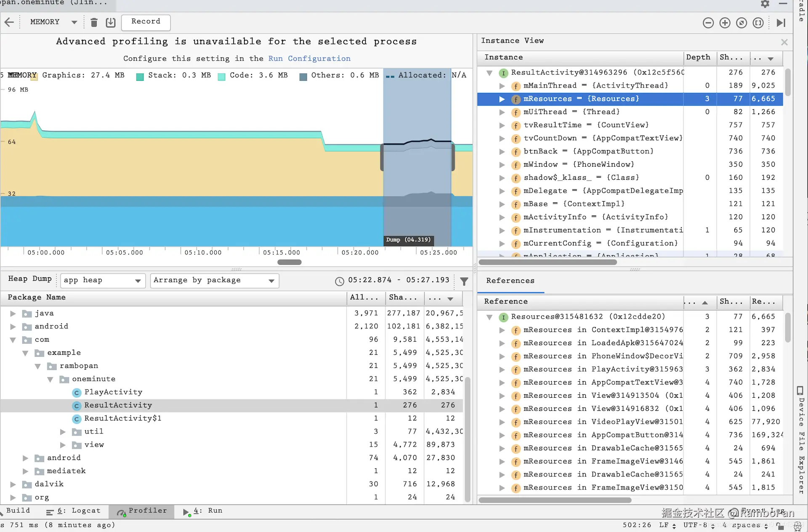The image size is (808, 532).
Task: Open the Arrange by package dropdown
Action: point(214,280)
